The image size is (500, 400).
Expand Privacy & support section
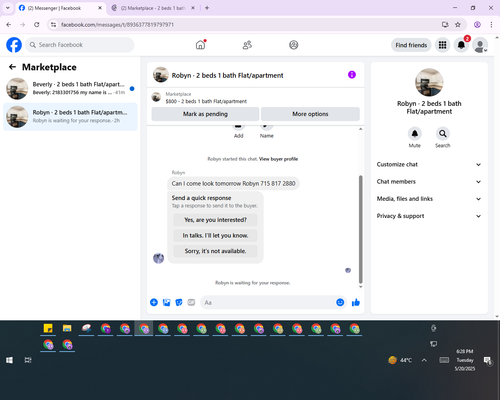click(429, 216)
